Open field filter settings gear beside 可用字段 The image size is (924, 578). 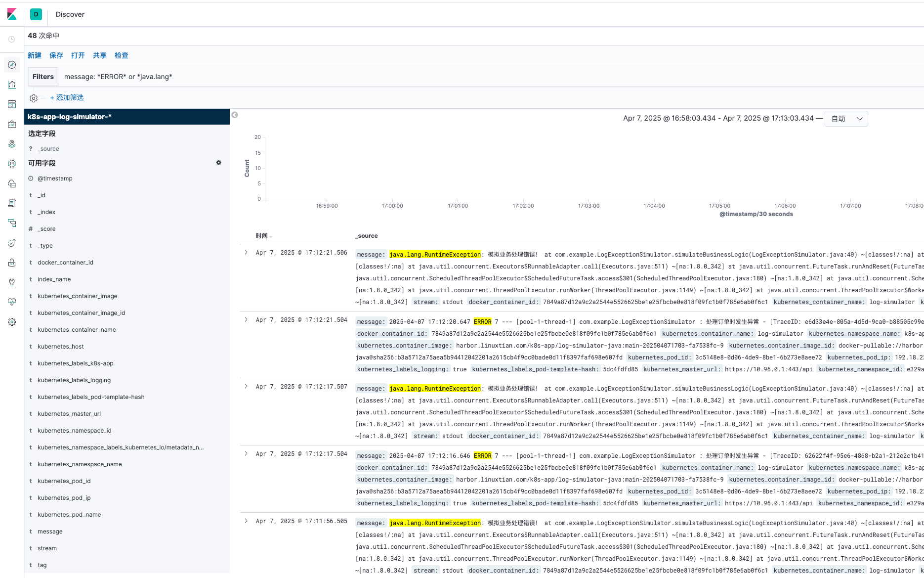click(x=218, y=163)
